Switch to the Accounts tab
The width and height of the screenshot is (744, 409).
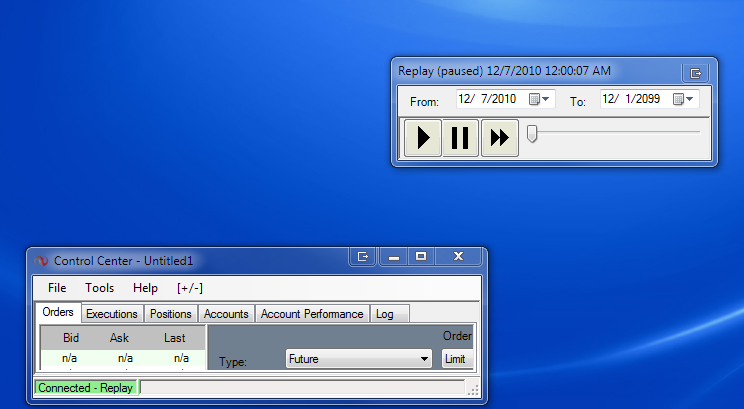pyautogui.click(x=226, y=314)
